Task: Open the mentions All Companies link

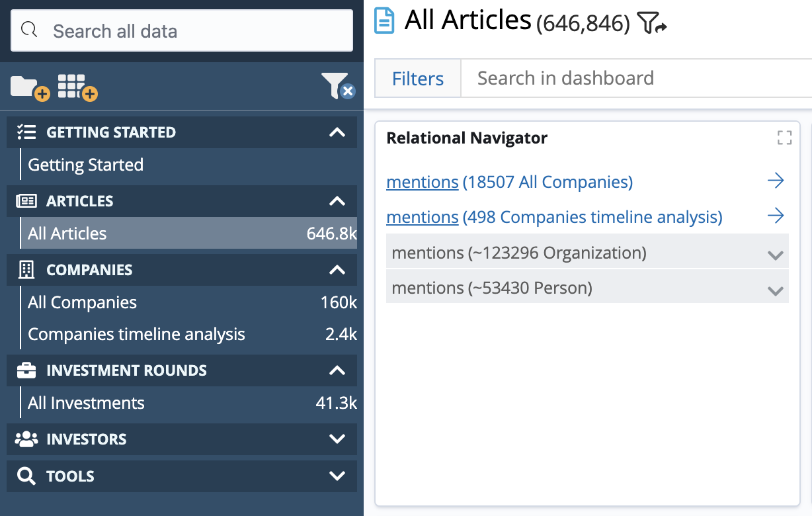Action: 422,181
